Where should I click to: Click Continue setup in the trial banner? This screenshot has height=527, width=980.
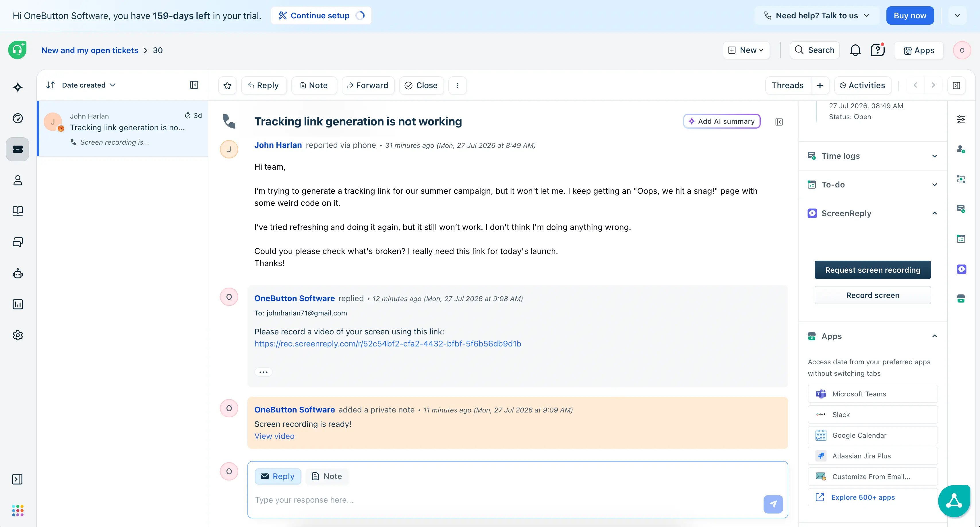pyautogui.click(x=321, y=15)
